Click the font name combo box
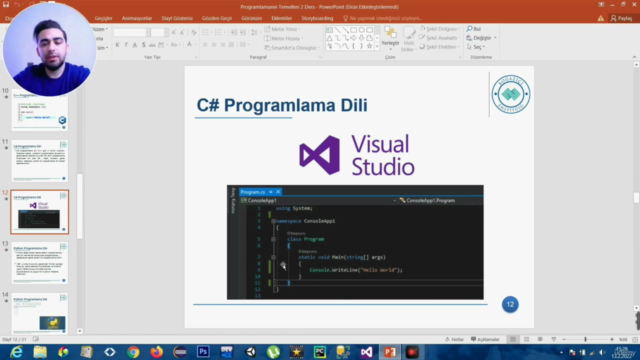Screen dimensions: 640x360 tap(132, 32)
